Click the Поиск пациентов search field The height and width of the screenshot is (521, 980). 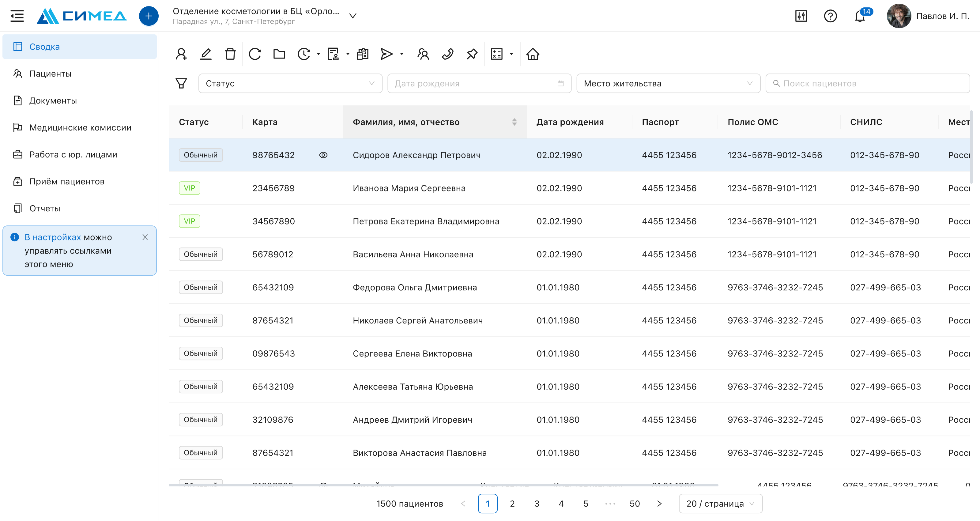tap(867, 83)
